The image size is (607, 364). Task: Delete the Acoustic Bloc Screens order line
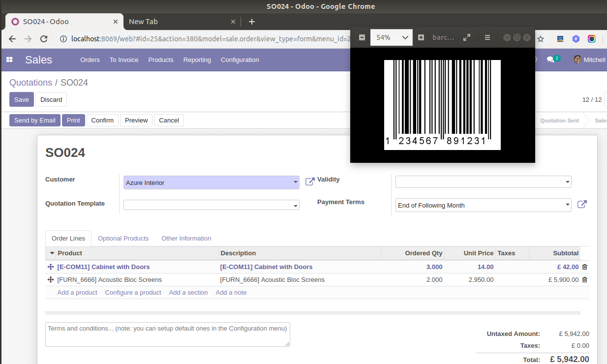click(584, 280)
